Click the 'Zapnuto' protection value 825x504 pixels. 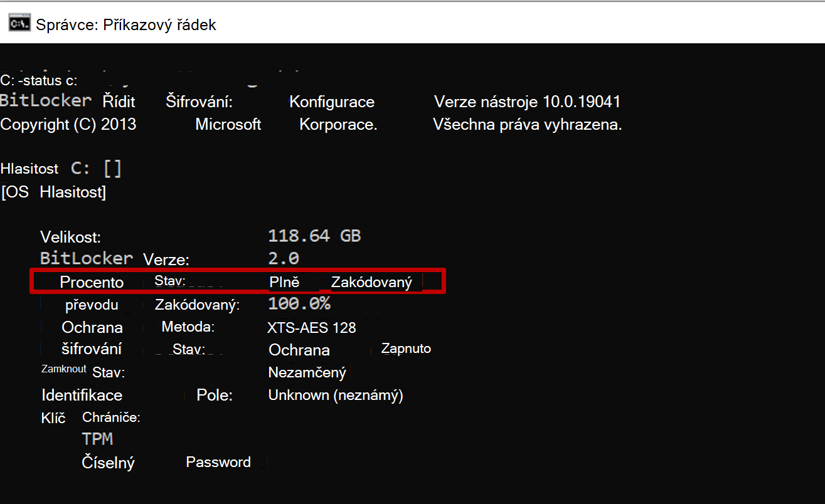[406, 349]
